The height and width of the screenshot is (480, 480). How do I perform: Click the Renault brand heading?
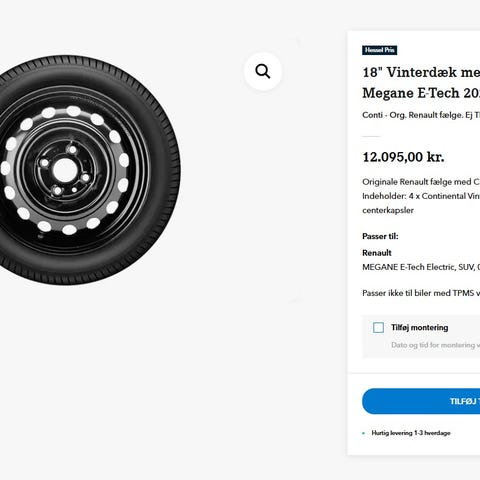(377, 253)
